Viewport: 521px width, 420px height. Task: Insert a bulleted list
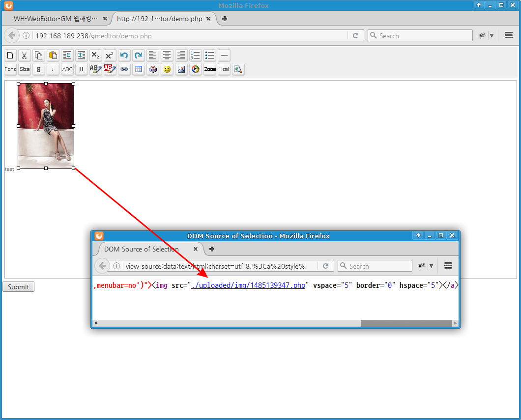tap(210, 55)
